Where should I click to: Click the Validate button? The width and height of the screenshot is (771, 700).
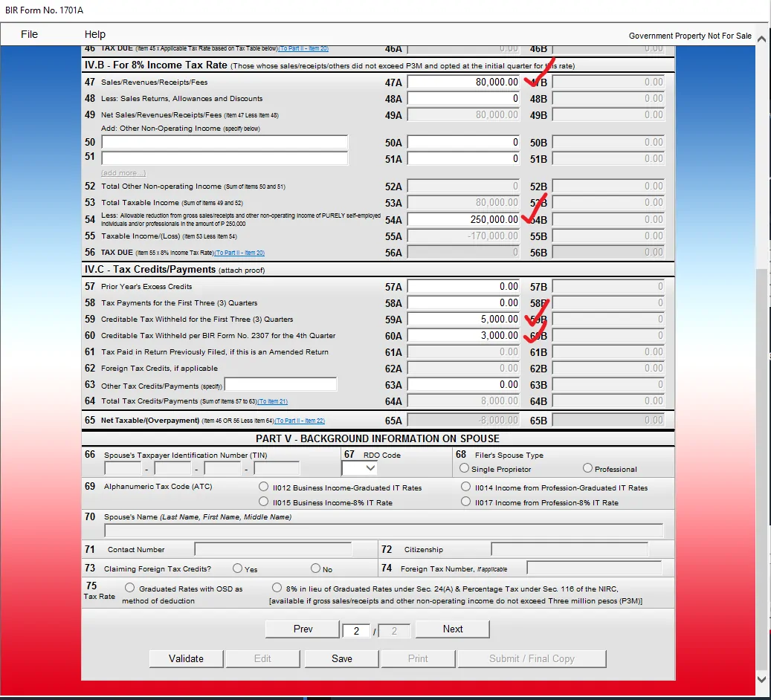coord(186,658)
